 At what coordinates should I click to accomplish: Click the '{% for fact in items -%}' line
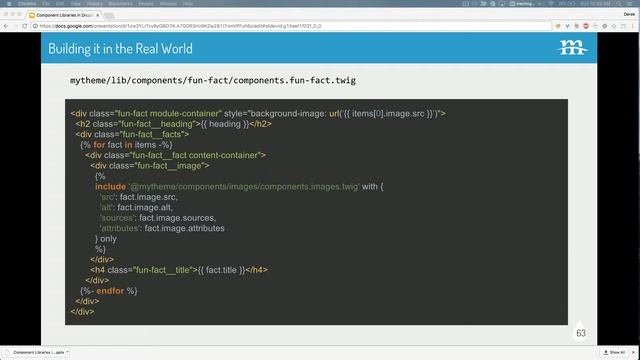126,145
